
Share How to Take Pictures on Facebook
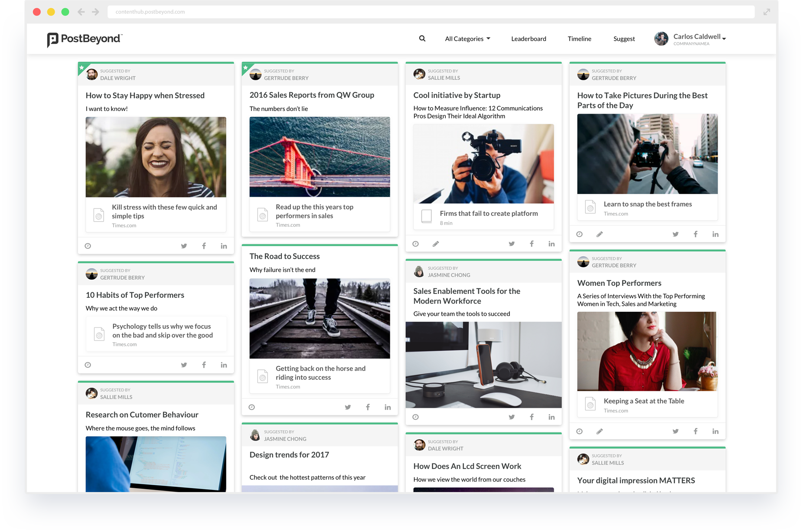(x=695, y=234)
